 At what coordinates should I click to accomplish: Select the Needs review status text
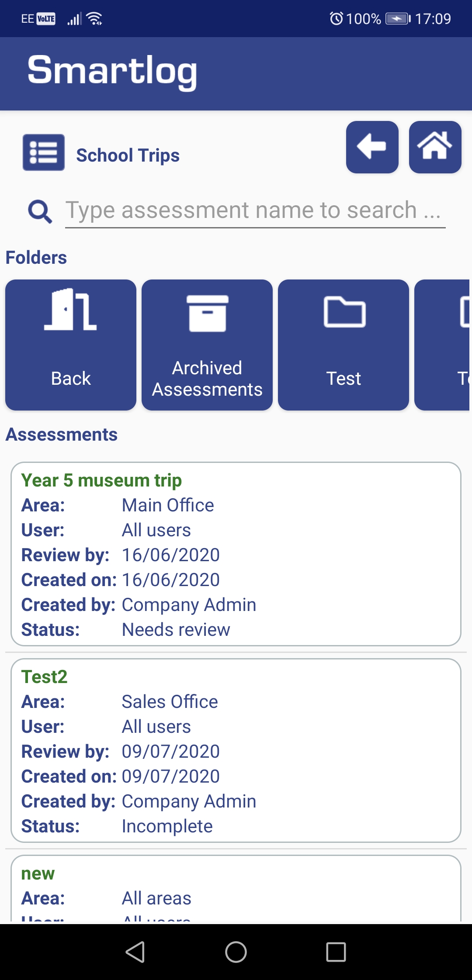(176, 629)
